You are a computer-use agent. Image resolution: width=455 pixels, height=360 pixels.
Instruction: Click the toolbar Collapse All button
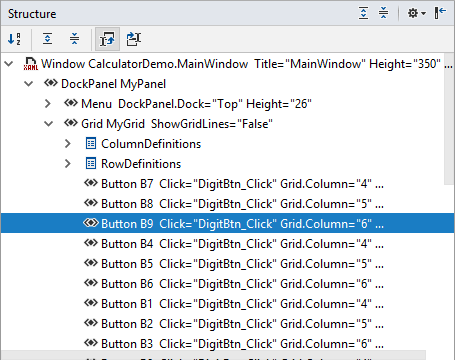coord(74,39)
